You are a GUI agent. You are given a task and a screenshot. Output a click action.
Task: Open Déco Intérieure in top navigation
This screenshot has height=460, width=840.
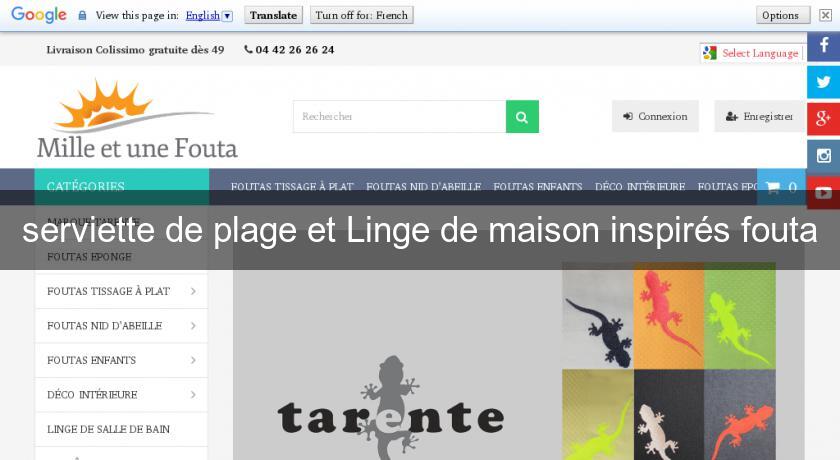click(x=640, y=187)
